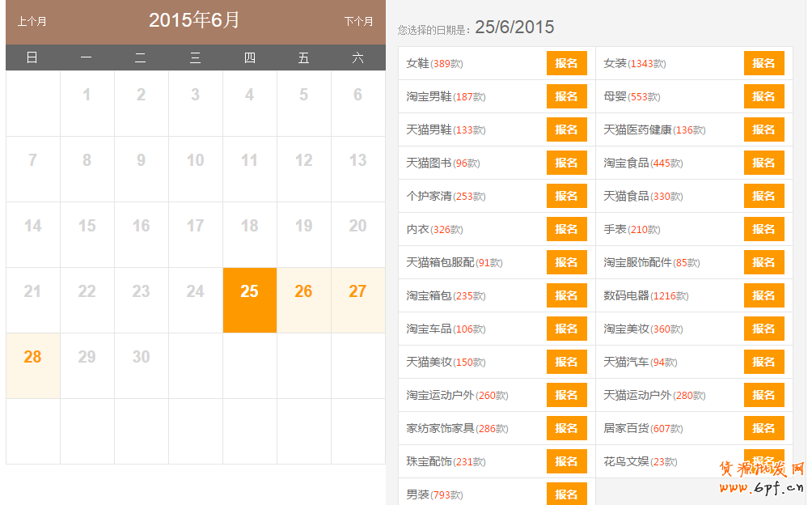Click 报名 button for 女鞋
Screen dimensions: 812x505
coord(566,63)
